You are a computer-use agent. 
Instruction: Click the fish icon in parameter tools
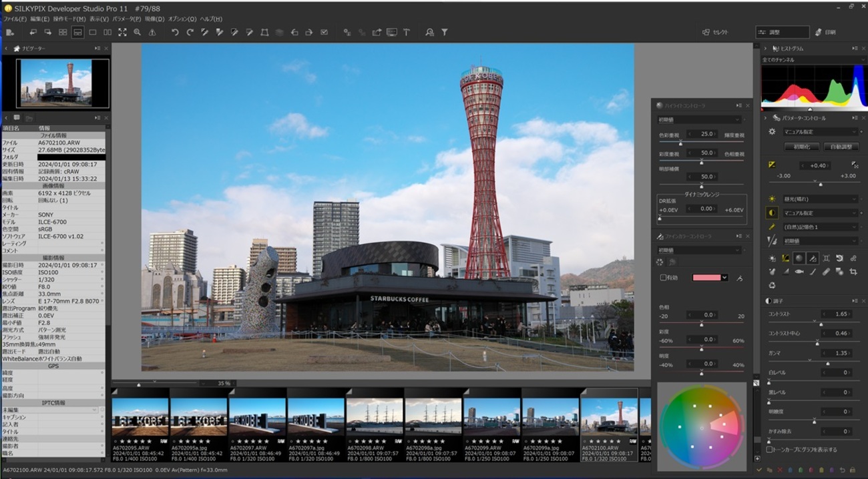tap(799, 272)
